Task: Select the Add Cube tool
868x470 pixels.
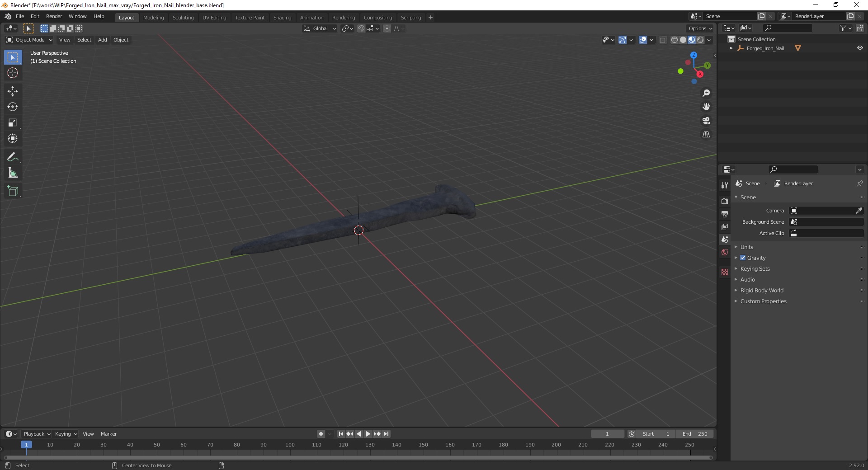Action: (13, 191)
